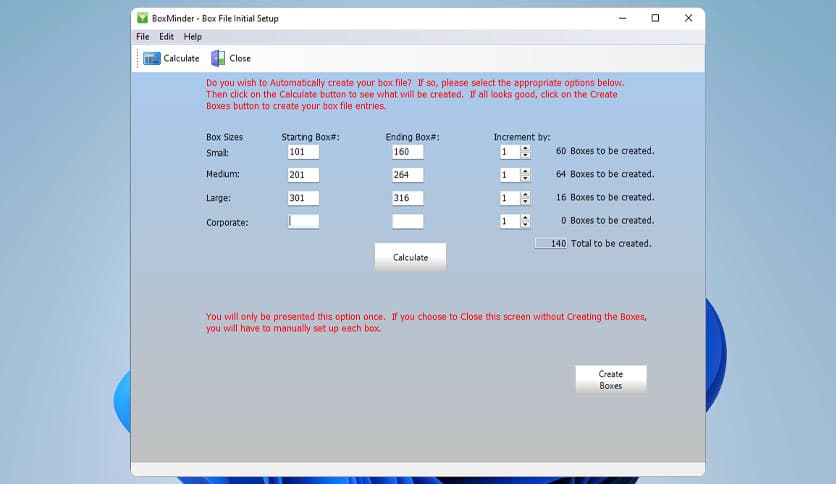The image size is (836, 484).
Task: Click the 'Ending Box#:' column header
Action: (412, 137)
